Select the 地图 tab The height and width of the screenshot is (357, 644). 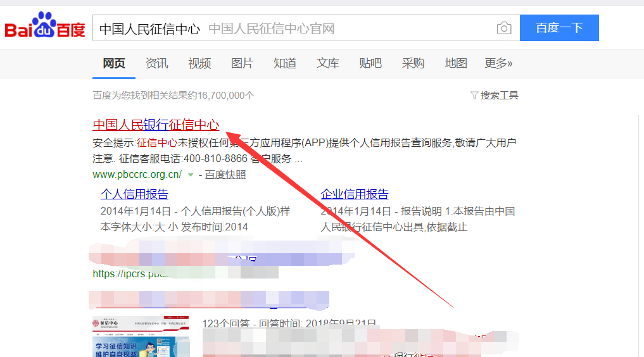456,63
